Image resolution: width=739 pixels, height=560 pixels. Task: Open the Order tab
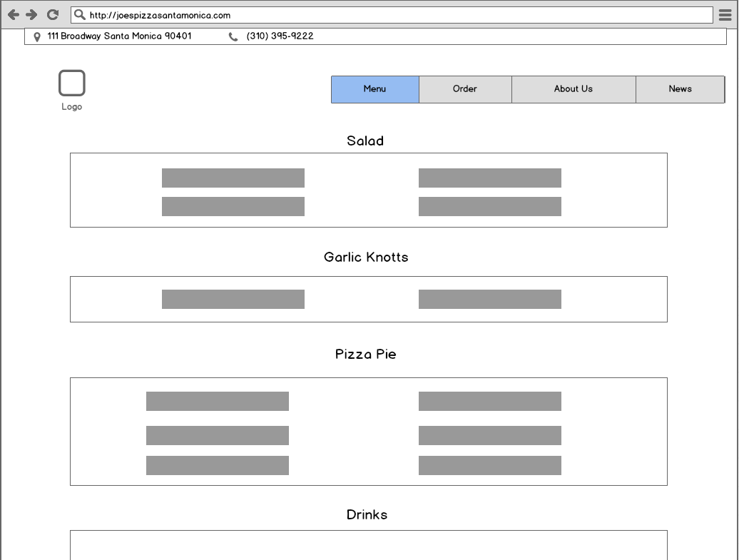465,89
